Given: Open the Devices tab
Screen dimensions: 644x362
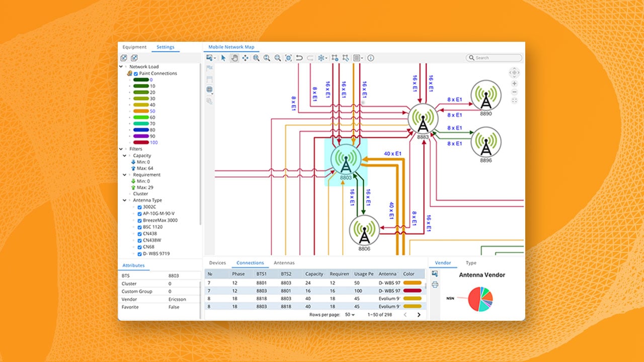Looking at the screenshot, I should coord(217,263).
